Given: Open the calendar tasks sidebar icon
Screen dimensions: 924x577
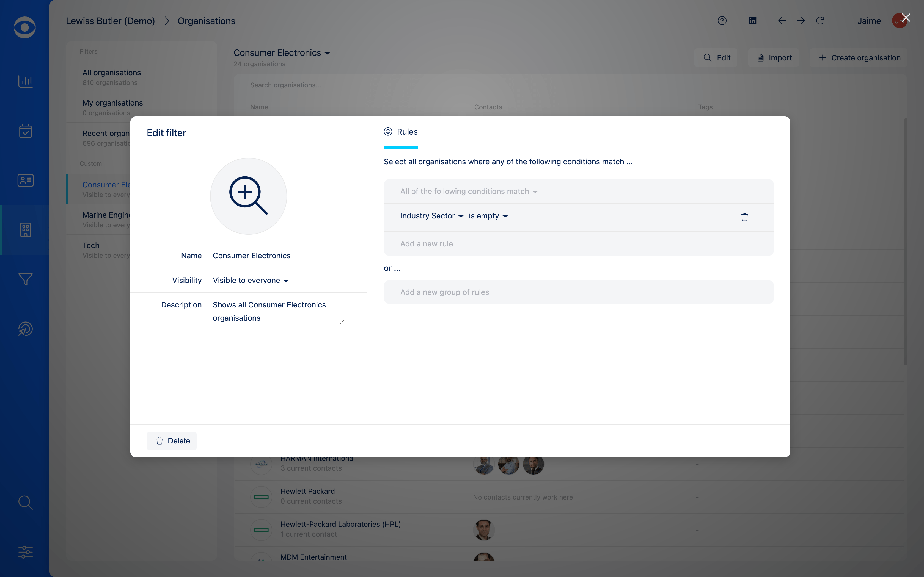Looking at the screenshot, I should (x=25, y=131).
